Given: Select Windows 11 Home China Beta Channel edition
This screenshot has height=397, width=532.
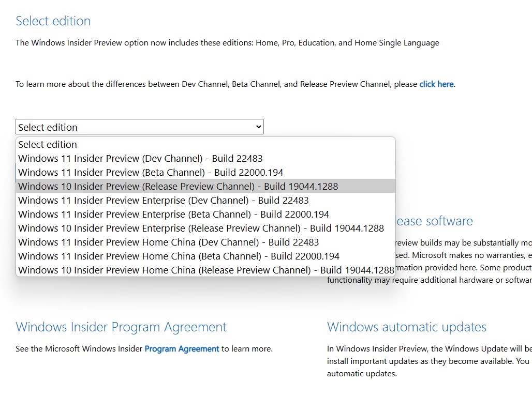Looking at the screenshot, I should (x=178, y=256).
